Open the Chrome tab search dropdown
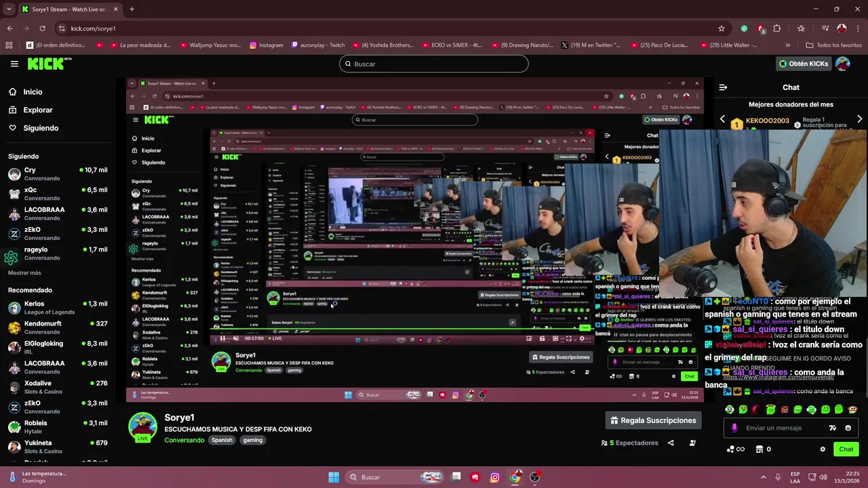Screen dimensions: 868x488 [9, 9]
